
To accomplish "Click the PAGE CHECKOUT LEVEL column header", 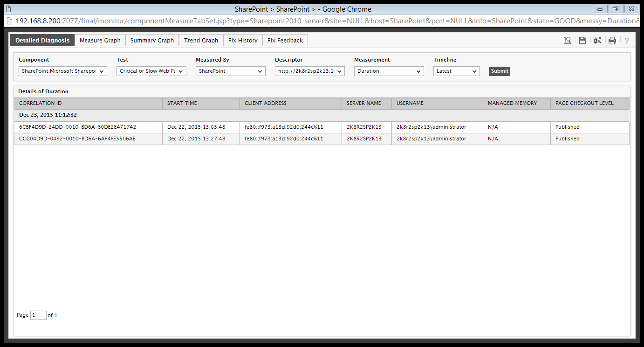I will tap(590, 103).
